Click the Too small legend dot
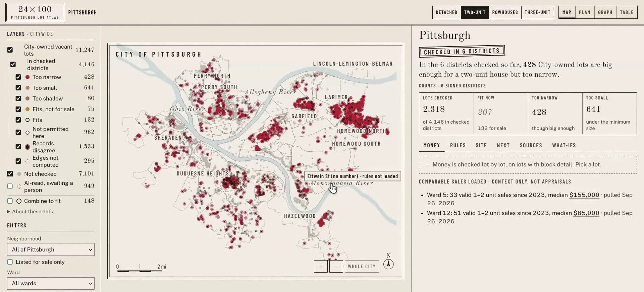This screenshot has width=644, height=292. point(28,88)
